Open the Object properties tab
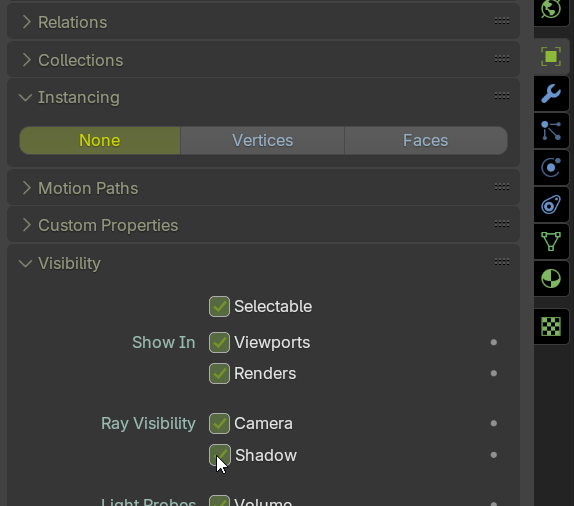 point(551,57)
